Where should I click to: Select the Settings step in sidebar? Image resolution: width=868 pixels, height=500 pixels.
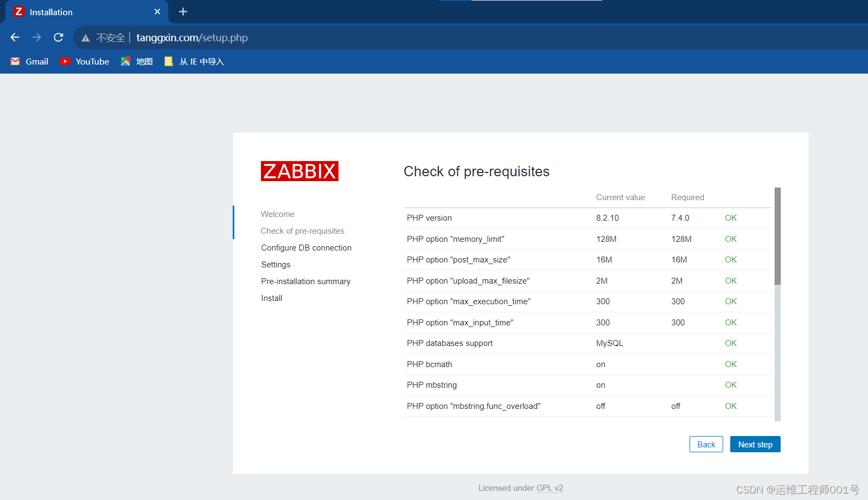[x=276, y=265]
